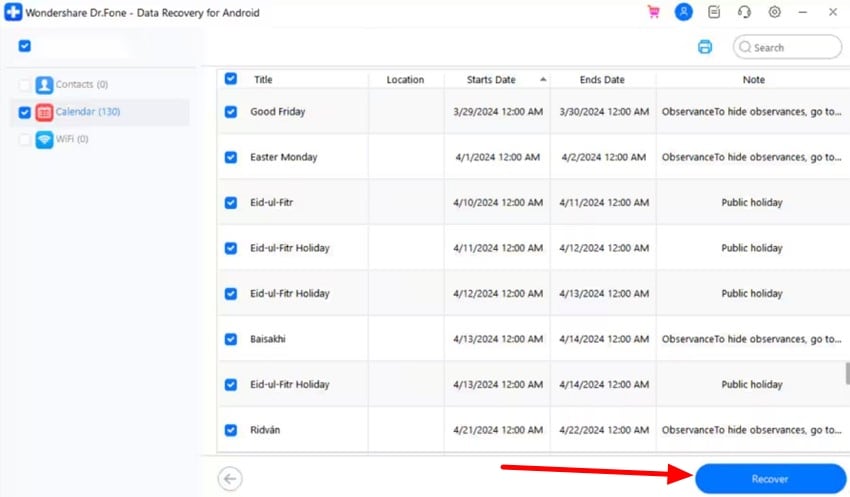Viewport: 850px width, 497px height.
Task: Click the Eid-ul-Fitr 4/10/2024 Public holiday note
Action: point(752,203)
